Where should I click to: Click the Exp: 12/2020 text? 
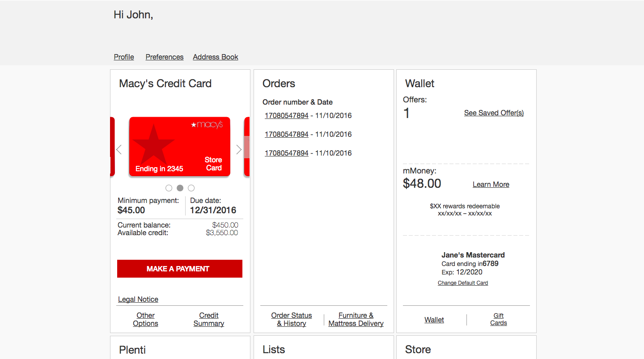462,272
